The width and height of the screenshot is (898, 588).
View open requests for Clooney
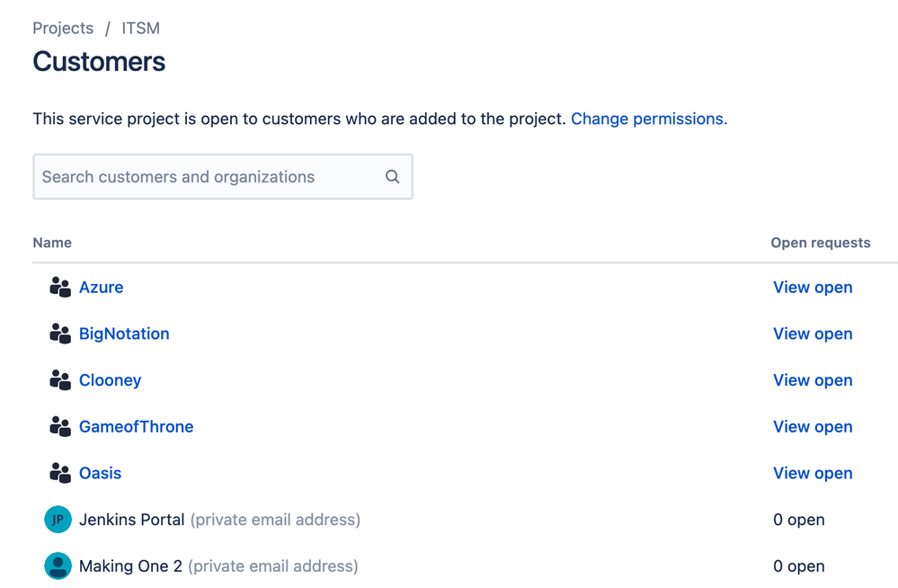[813, 380]
